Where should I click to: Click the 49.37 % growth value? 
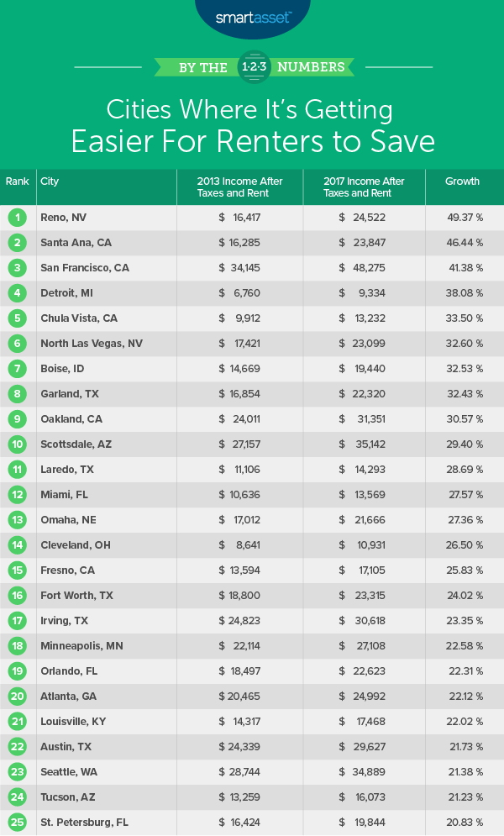(463, 218)
